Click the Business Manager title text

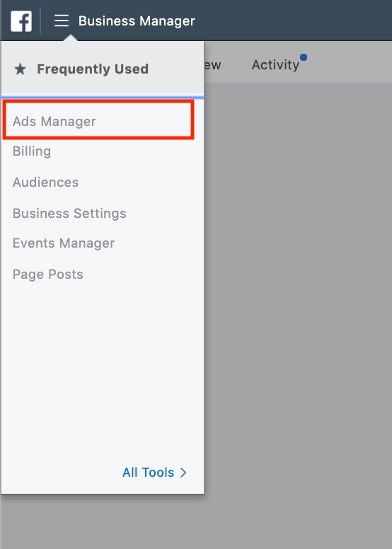click(137, 21)
